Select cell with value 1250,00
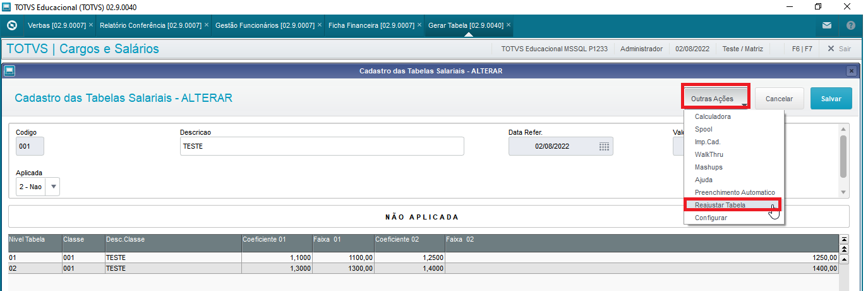Screen dimensions: 868x291 click(x=641, y=258)
